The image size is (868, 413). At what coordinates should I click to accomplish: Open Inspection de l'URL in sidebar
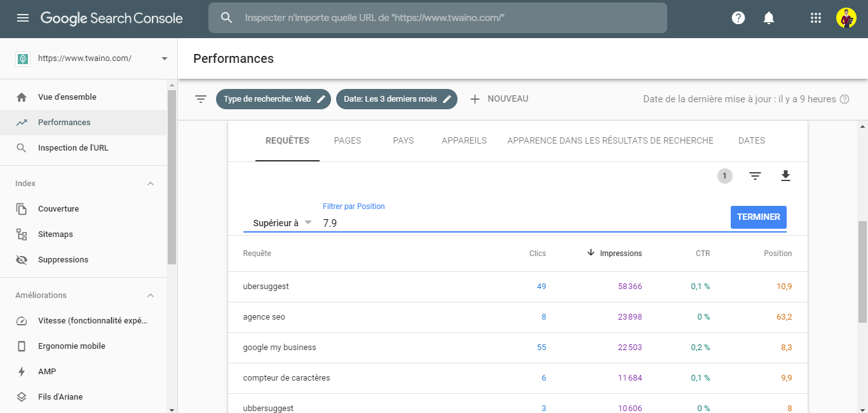click(83, 148)
